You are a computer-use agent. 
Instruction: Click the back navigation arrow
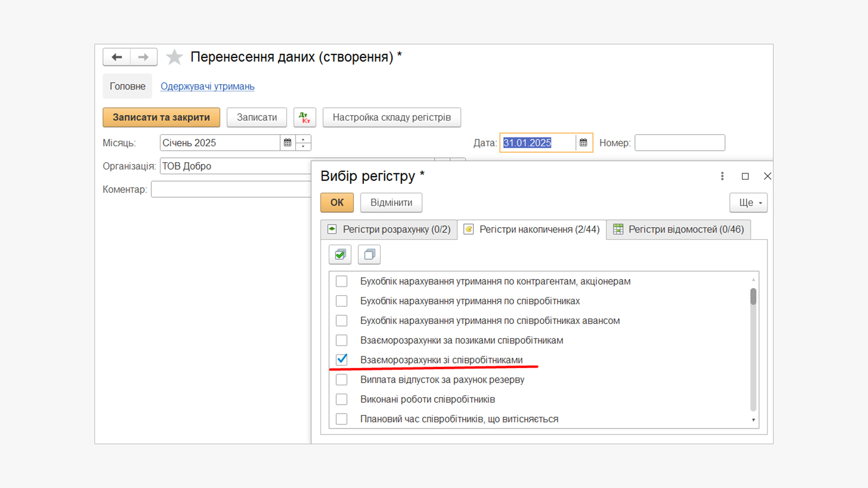click(117, 57)
